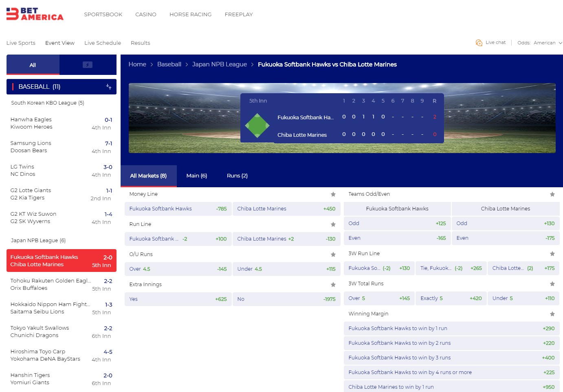Bet Chiba Lotte Even at -175

tap(506, 238)
